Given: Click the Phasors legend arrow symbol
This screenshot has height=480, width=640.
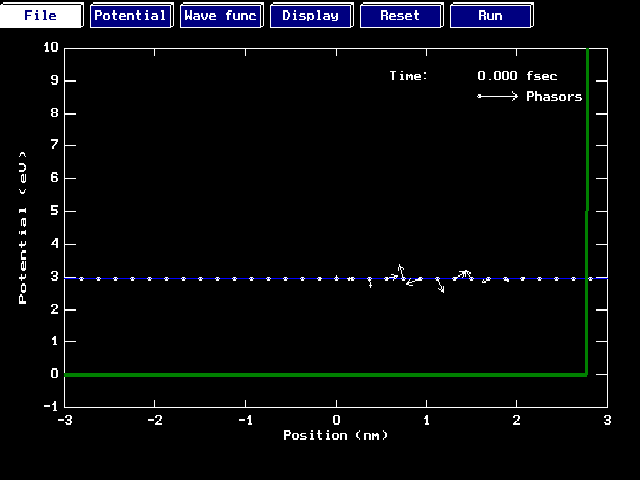Looking at the screenshot, I should coord(498,96).
